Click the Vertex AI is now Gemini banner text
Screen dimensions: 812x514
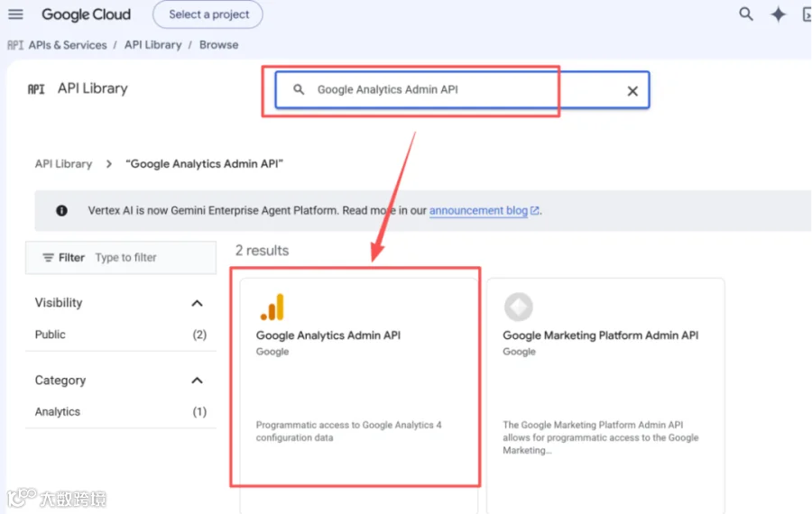(x=257, y=211)
